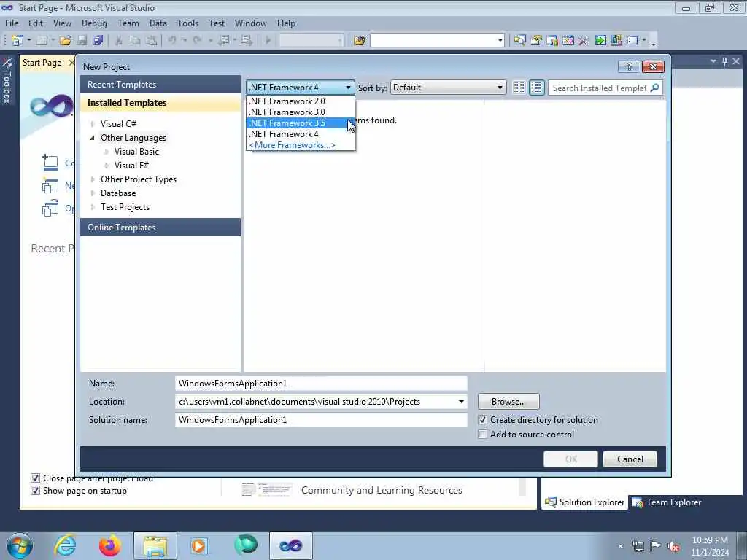Image resolution: width=747 pixels, height=560 pixels.
Task: Open the Tools menu
Action: click(x=187, y=23)
